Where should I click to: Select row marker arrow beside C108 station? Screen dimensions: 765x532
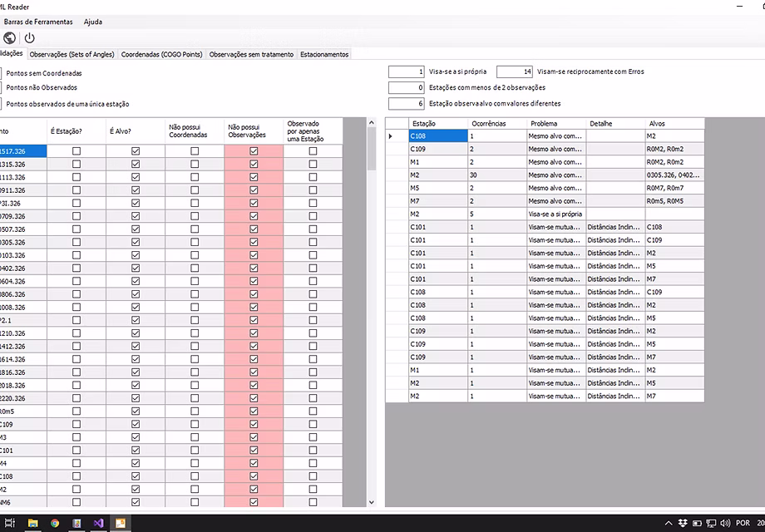(391, 135)
